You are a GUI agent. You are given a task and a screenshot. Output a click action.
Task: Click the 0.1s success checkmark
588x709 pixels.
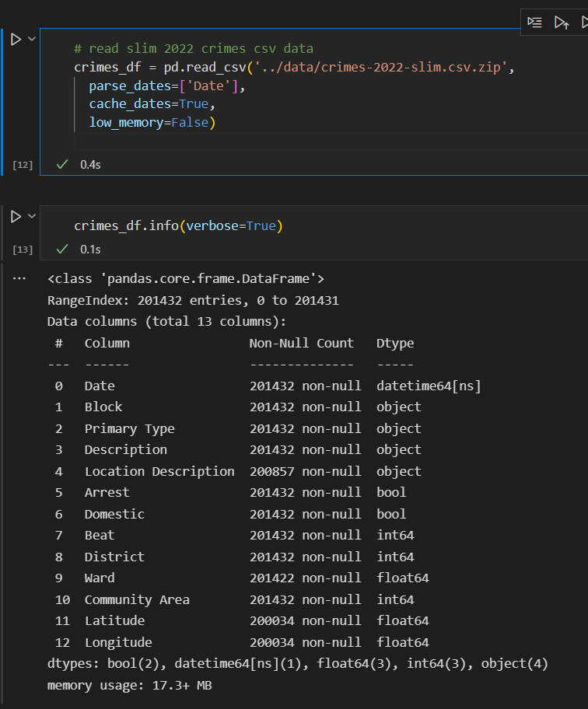[63, 250]
